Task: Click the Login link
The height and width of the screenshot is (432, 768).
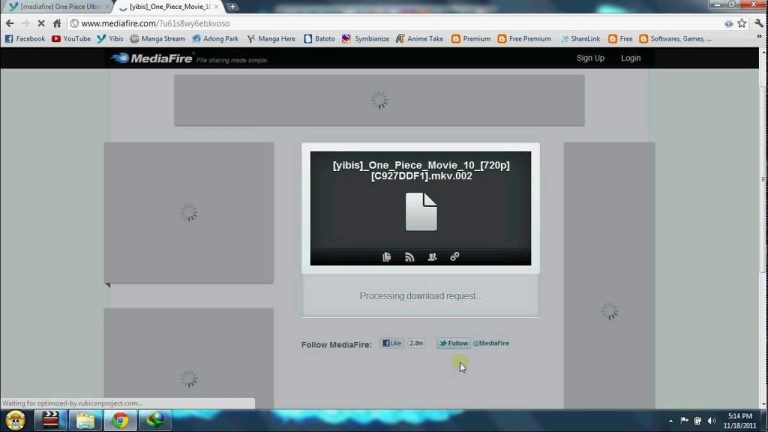Action: pos(631,58)
